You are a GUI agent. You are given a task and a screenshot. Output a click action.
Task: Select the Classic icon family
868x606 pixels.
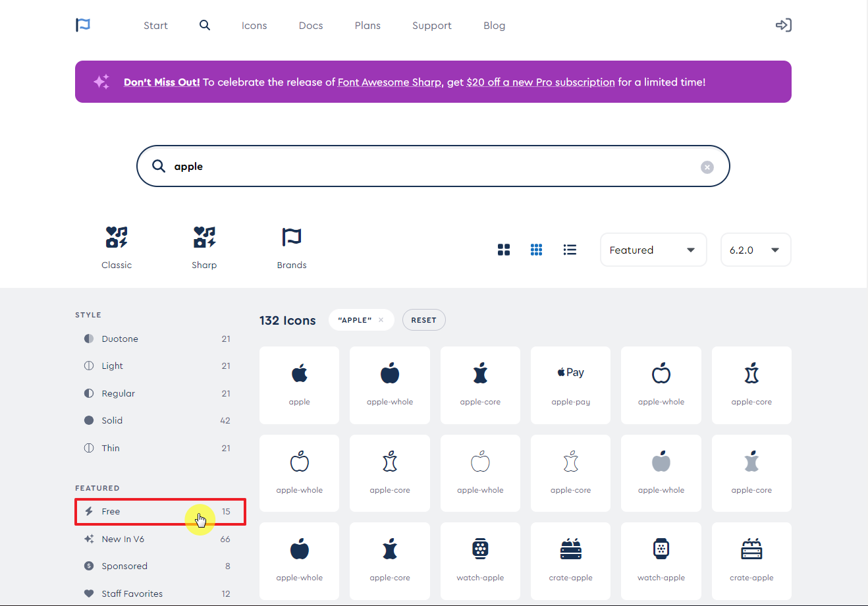(x=117, y=248)
